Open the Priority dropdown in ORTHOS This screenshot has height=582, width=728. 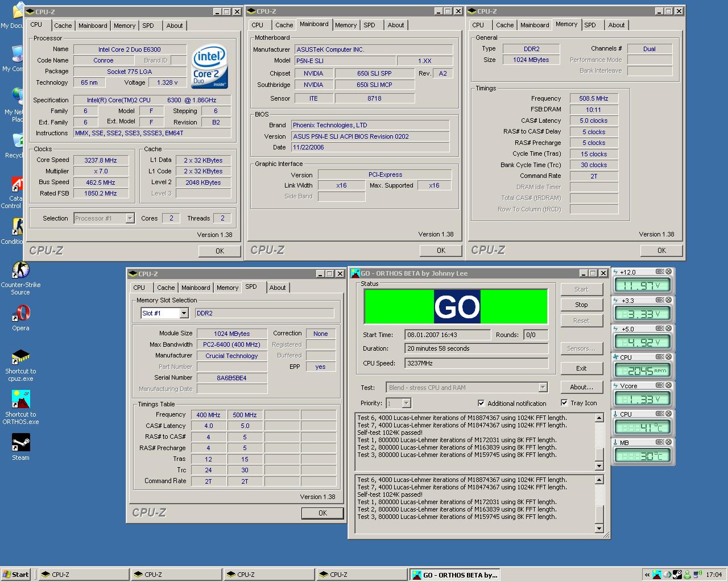(406, 403)
